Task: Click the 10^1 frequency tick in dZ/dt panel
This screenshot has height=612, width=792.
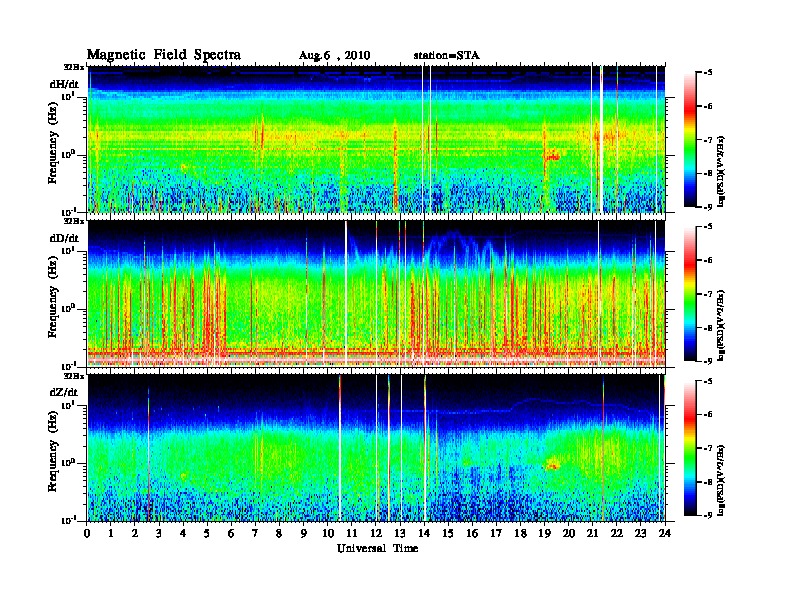Action: (68, 405)
